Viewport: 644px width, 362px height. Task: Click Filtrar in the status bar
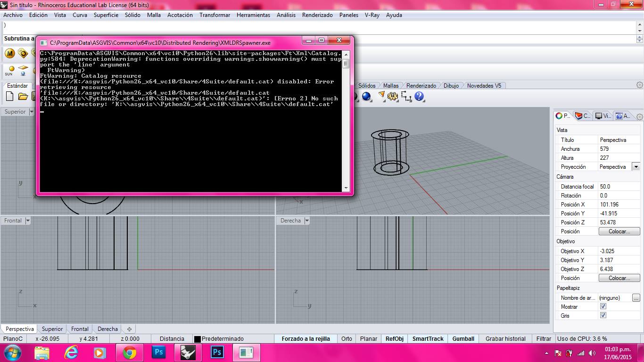544,338
